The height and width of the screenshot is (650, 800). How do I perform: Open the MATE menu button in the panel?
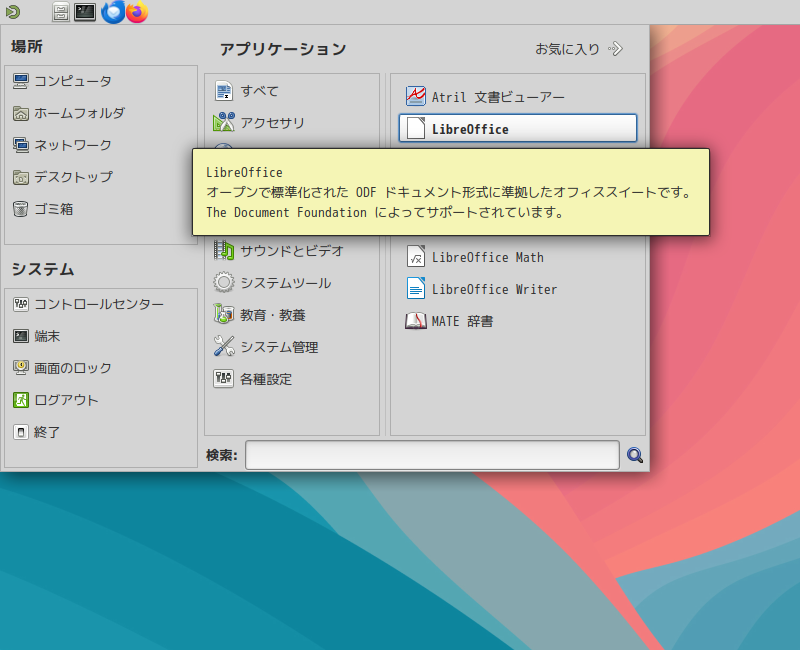click(13, 12)
